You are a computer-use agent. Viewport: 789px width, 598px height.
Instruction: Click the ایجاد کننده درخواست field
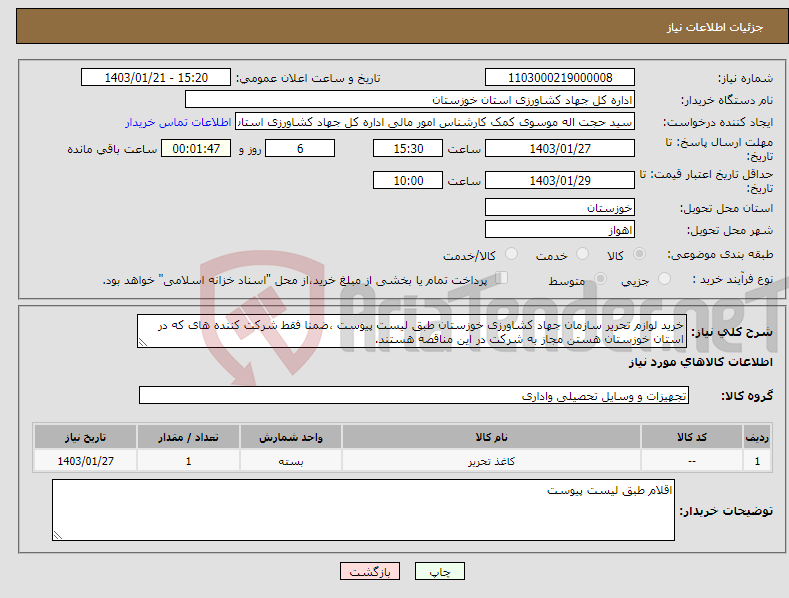point(435,122)
